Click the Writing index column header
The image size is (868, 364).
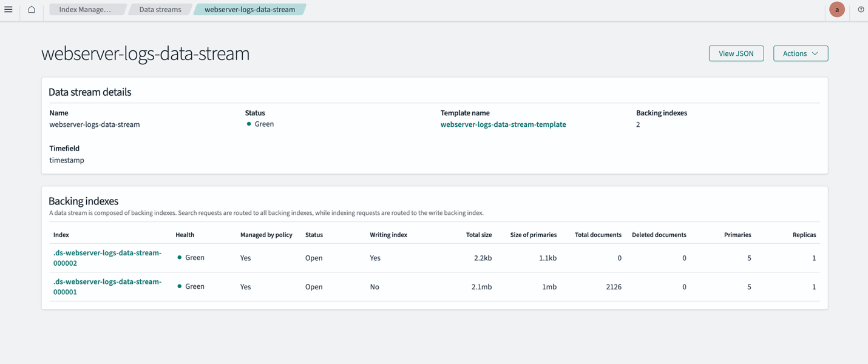[388, 235]
